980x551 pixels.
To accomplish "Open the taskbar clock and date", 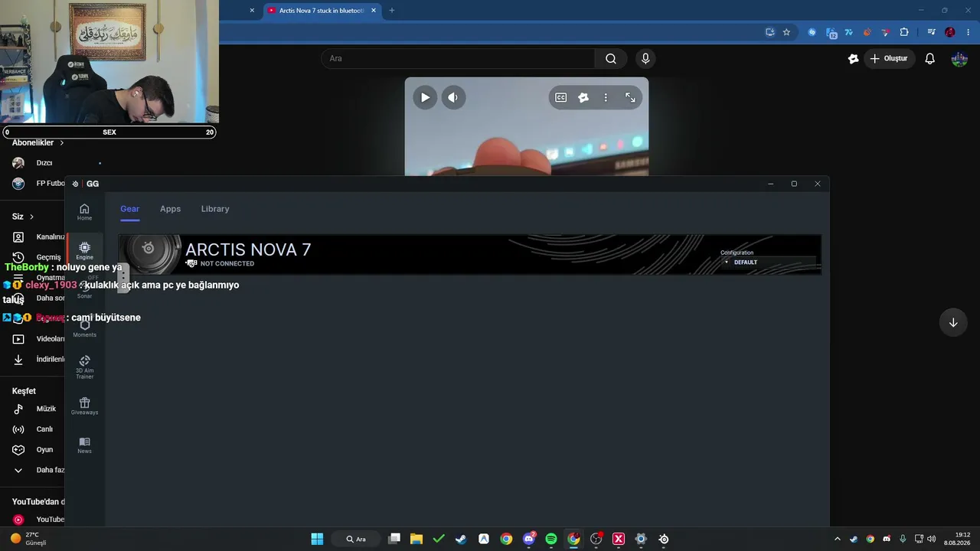I will [957, 539].
